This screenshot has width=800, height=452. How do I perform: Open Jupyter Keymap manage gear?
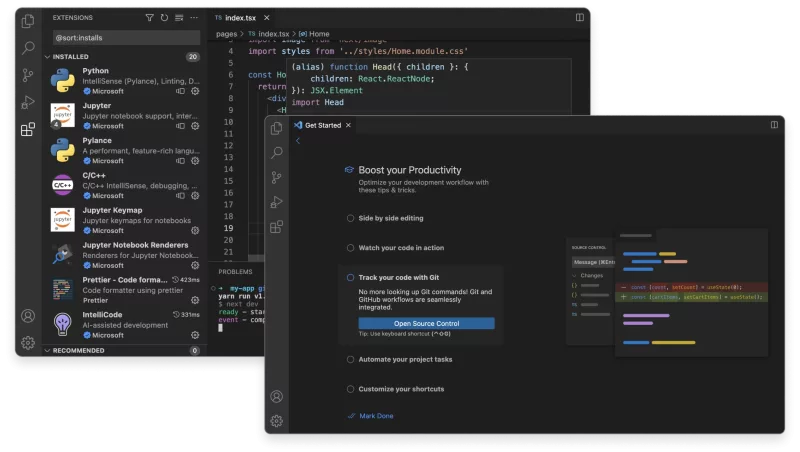(x=195, y=231)
